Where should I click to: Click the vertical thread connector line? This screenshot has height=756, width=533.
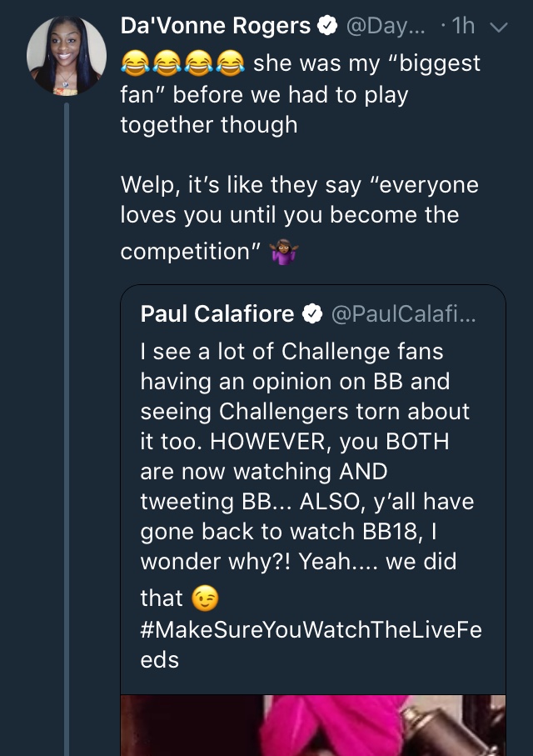[x=67, y=429]
